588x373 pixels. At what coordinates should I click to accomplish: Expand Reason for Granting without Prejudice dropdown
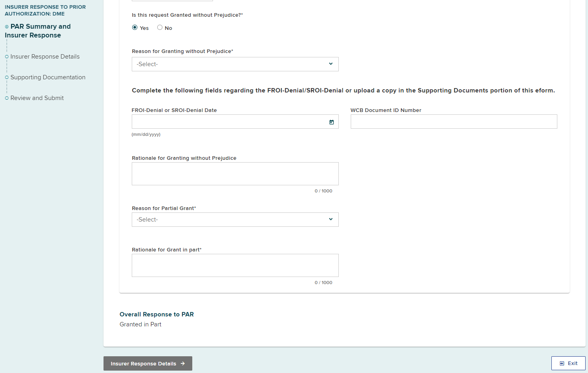click(x=235, y=64)
